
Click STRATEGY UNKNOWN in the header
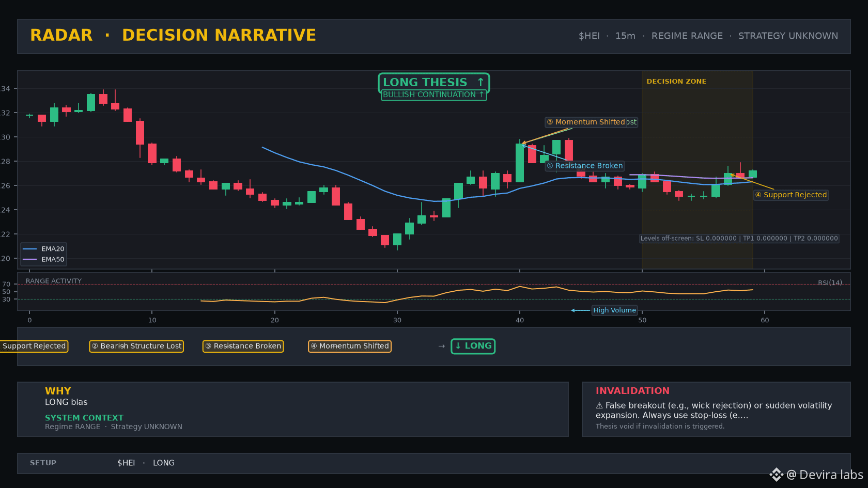[788, 36]
